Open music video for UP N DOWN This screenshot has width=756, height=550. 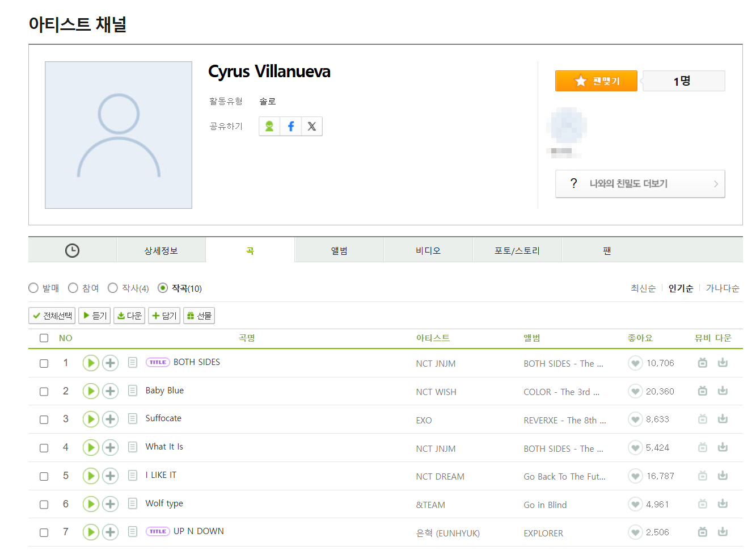point(702,532)
